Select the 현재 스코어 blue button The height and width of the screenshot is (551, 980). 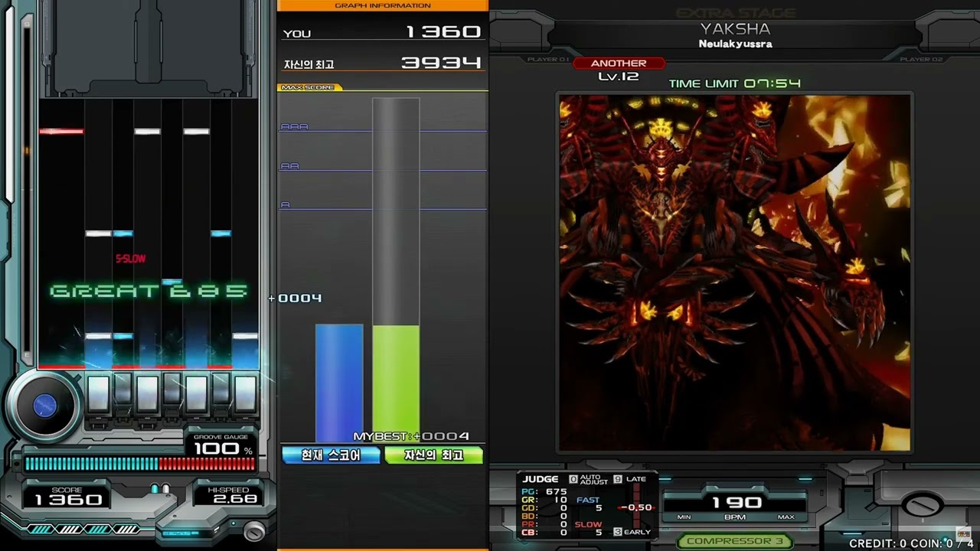(x=332, y=455)
